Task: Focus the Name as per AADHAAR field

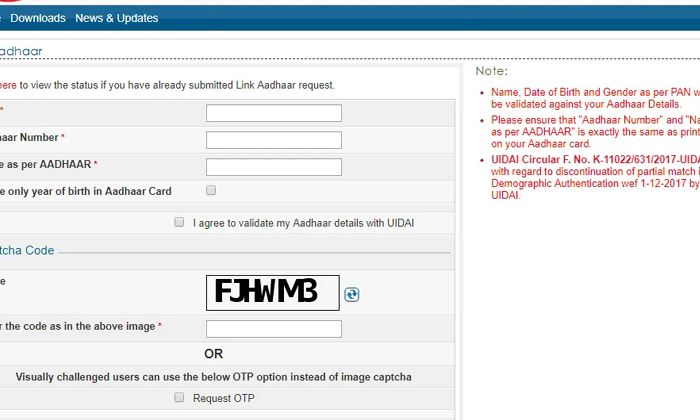Action: click(274, 167)
